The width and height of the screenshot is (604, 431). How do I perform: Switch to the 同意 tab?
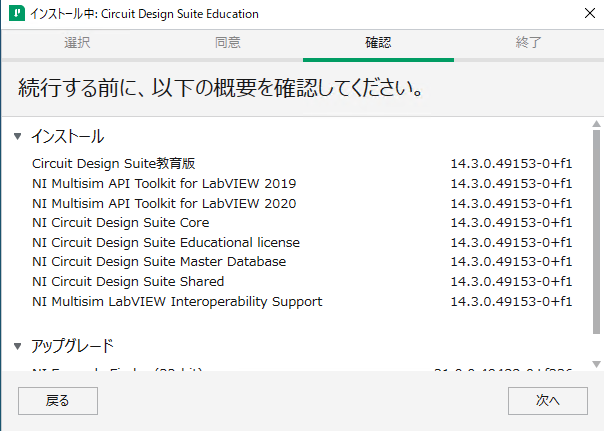(228, 42)
